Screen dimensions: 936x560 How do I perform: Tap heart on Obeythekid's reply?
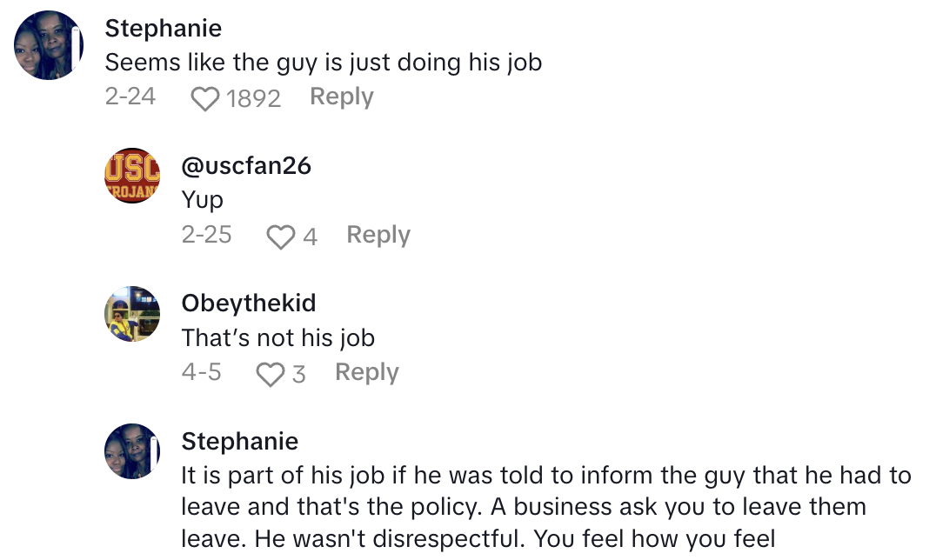pos(271,375)
